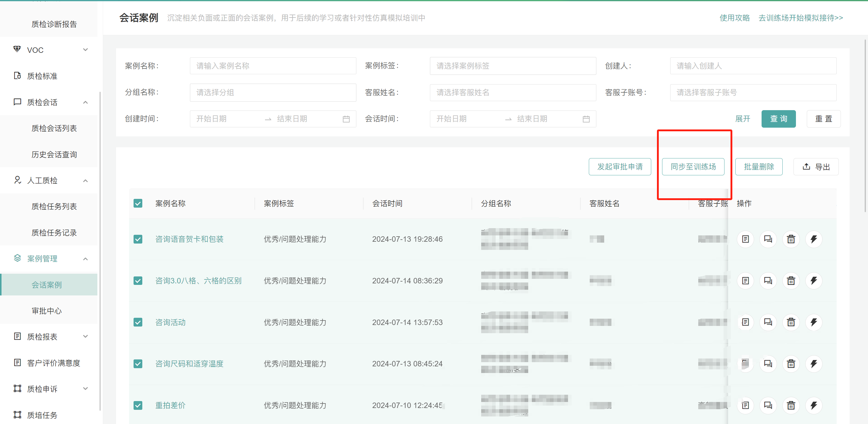This screenshot has width=868, height=424.
Task: Uncheck the 咨询3.0八格、六格的区别 row checkbox
Action: coord(138,281)
